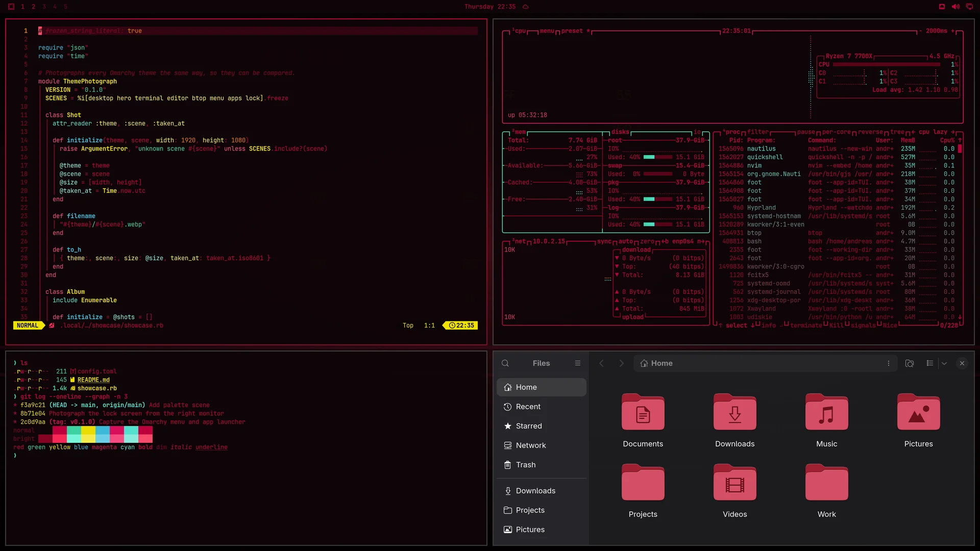The image size is (980, 551).
Task: Click the quickshell process row in btop
Action: tap(837, 157)
